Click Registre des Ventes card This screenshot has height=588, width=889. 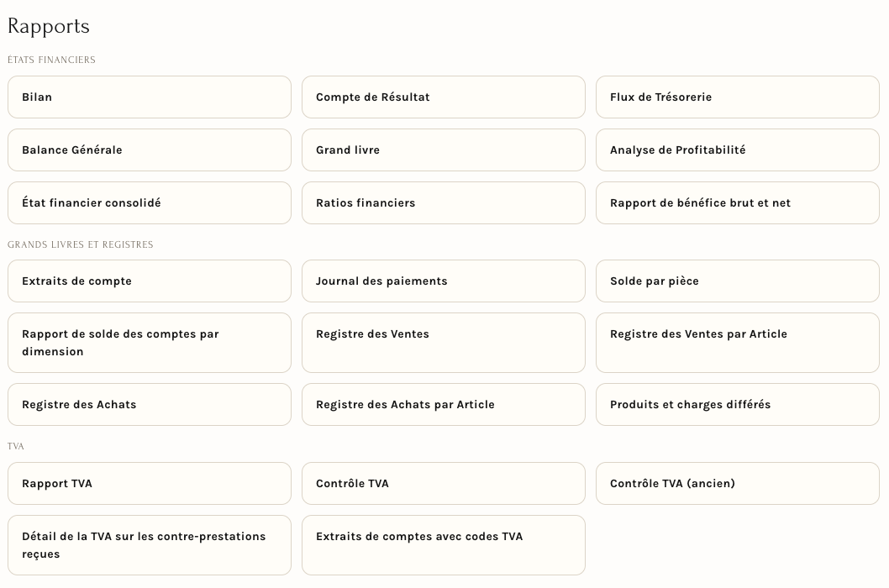click(x=444, y=343)
